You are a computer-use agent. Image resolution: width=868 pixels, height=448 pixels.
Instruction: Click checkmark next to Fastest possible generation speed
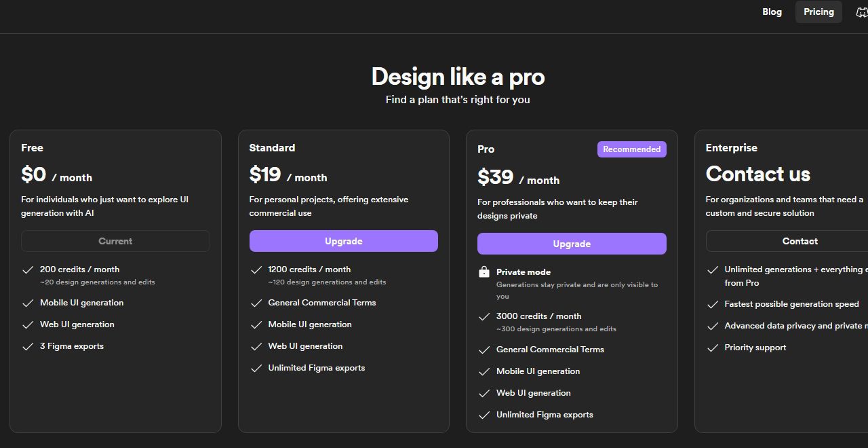tap(713, 304)
